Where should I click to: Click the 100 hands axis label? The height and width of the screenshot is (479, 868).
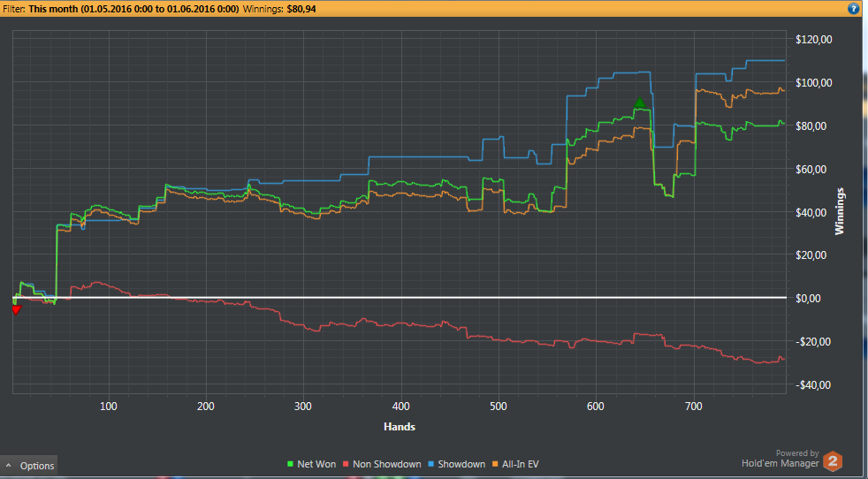pyautogui.click(x=109, y=407)
